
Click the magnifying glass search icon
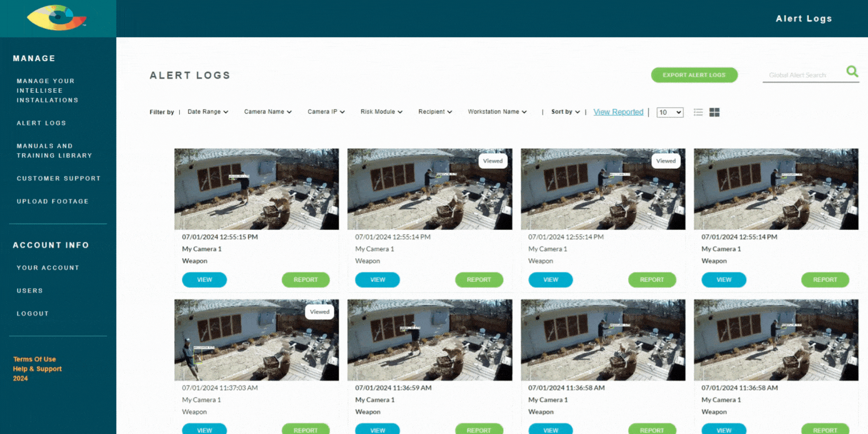point(852,72)
